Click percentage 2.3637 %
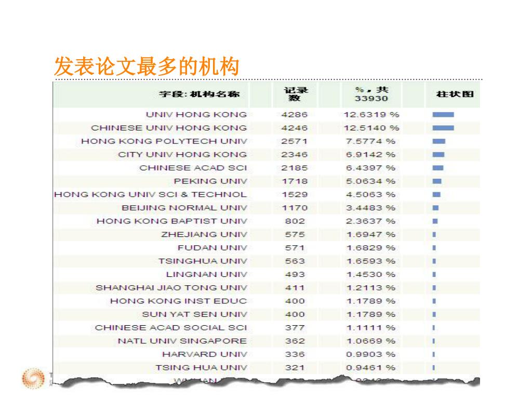This screenshot has height=399, width=532. tap(371, 221)
